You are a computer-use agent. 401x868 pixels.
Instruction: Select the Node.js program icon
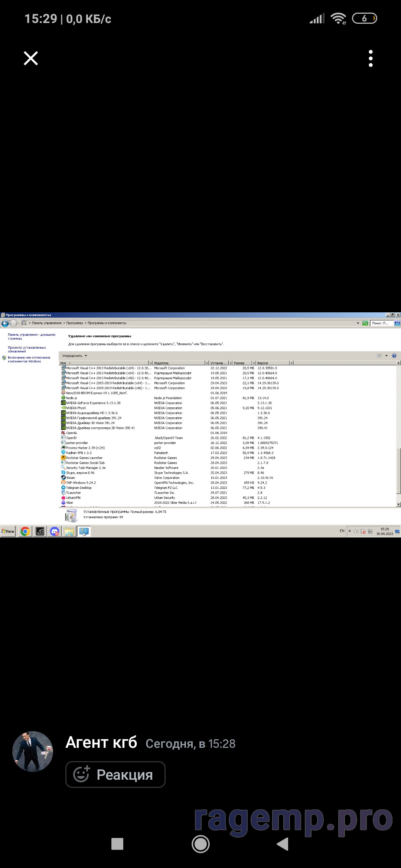coord(63,398)
